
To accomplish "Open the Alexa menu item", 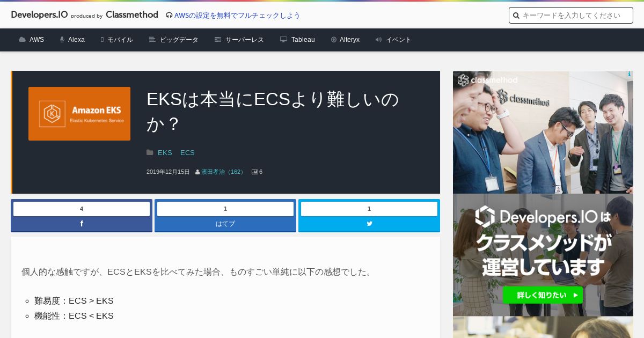I will (x=76, y=40).
